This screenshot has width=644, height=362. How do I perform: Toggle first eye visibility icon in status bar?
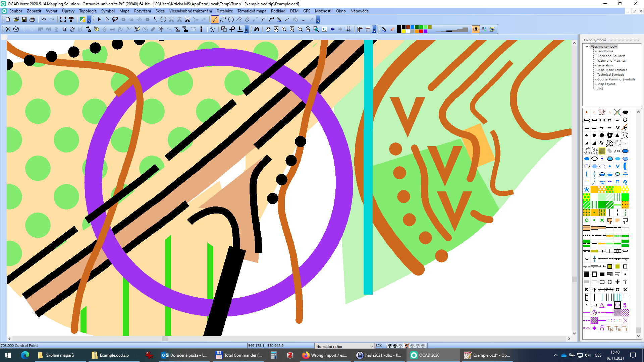click(x=390, y=346)
